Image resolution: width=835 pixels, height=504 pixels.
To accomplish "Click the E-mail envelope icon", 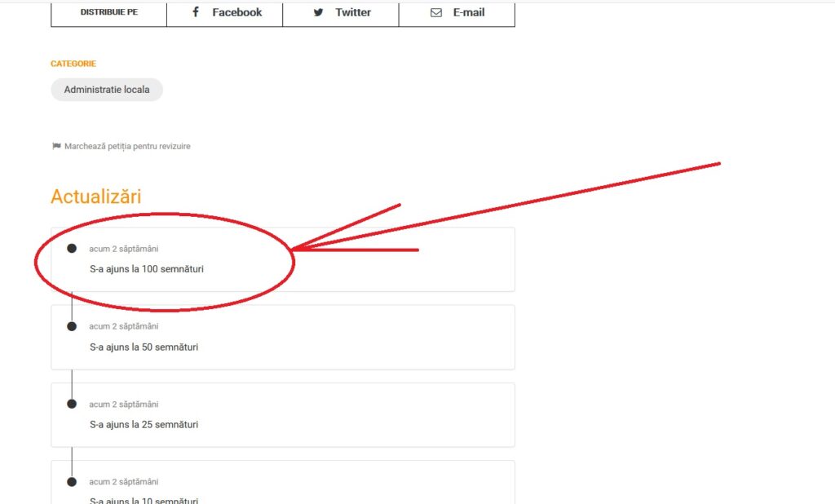I will [436, 12].
